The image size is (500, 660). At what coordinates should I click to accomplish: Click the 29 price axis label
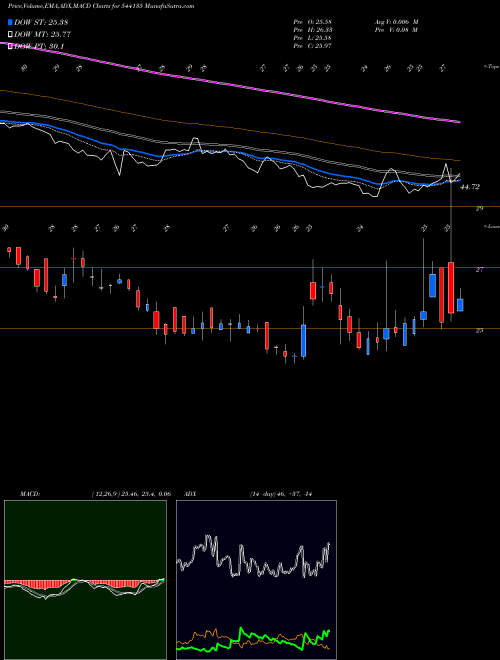click(x=479, y=208)
